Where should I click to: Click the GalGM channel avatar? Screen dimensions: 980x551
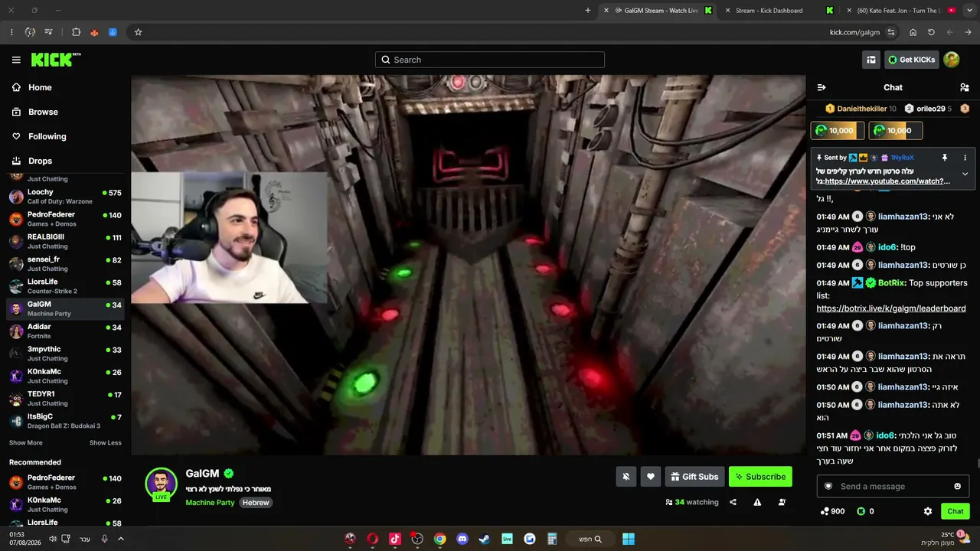(162, 484)
